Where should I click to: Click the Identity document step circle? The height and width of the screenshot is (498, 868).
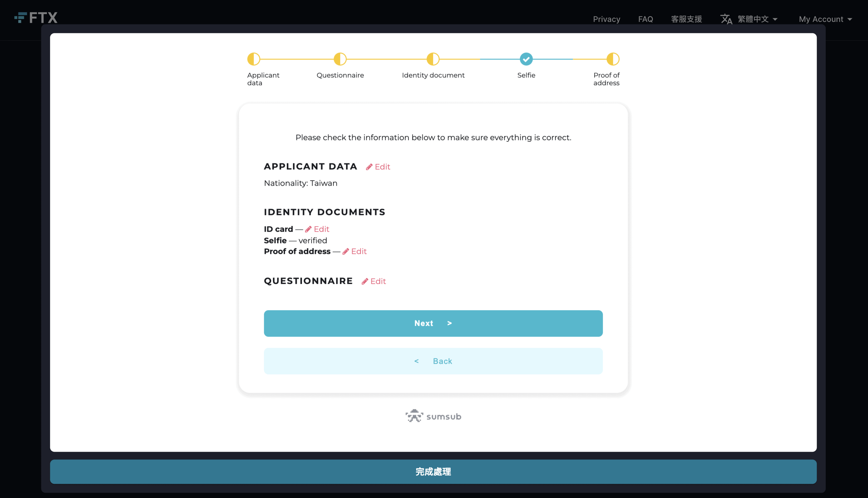point(433,59)
